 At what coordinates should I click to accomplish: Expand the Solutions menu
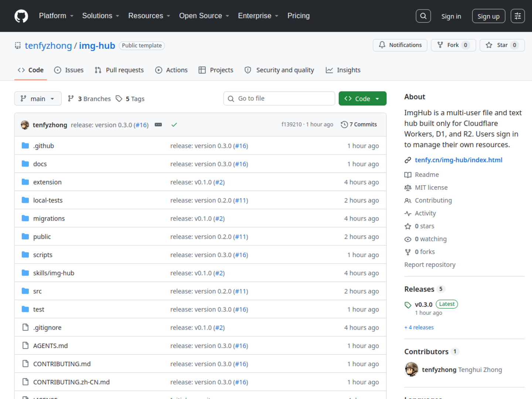100,16
